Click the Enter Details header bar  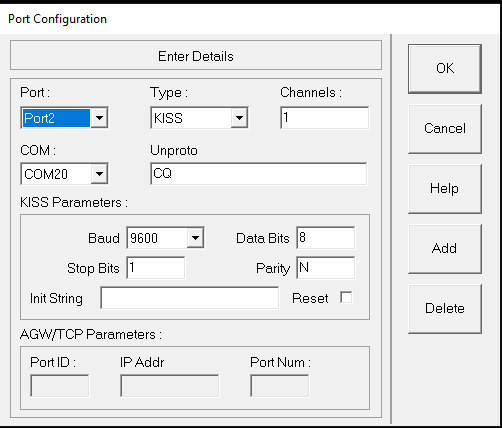tap(196, 55)
